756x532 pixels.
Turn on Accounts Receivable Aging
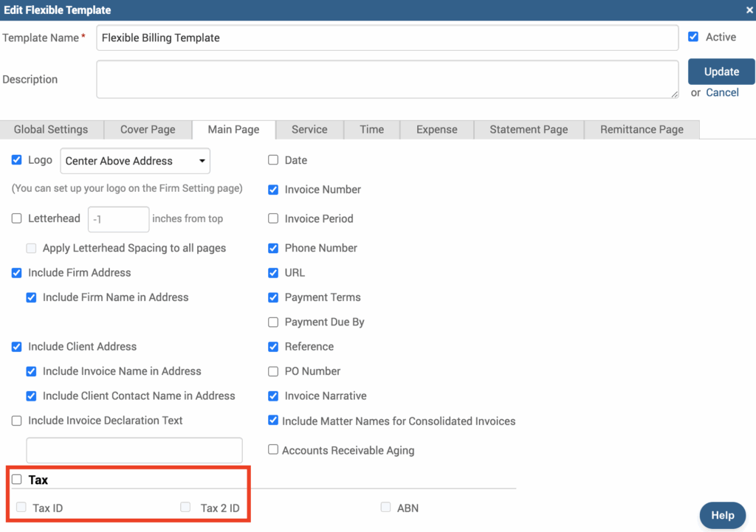pyautogui.click(x=273, y=449)
